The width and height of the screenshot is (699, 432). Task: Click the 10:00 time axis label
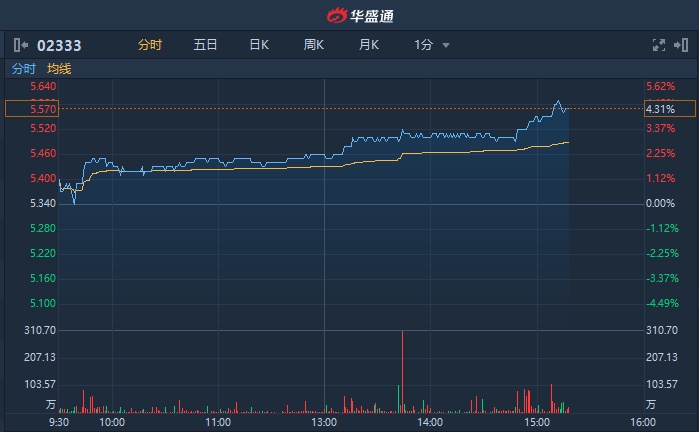[112, 422]
